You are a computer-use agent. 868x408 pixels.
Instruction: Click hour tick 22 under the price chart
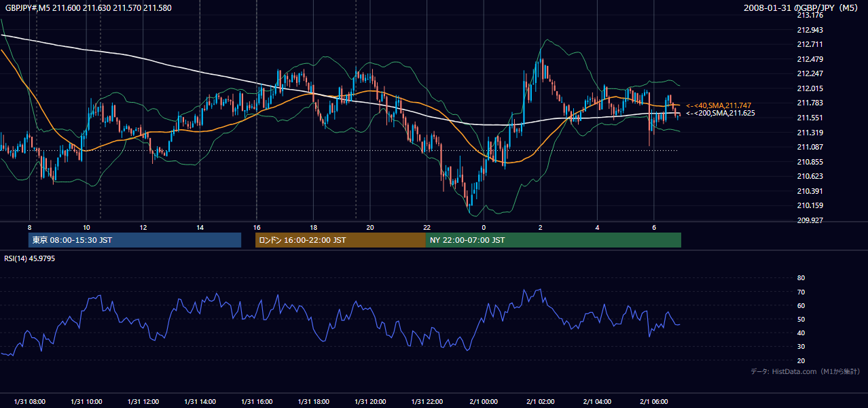pos(427,227)
